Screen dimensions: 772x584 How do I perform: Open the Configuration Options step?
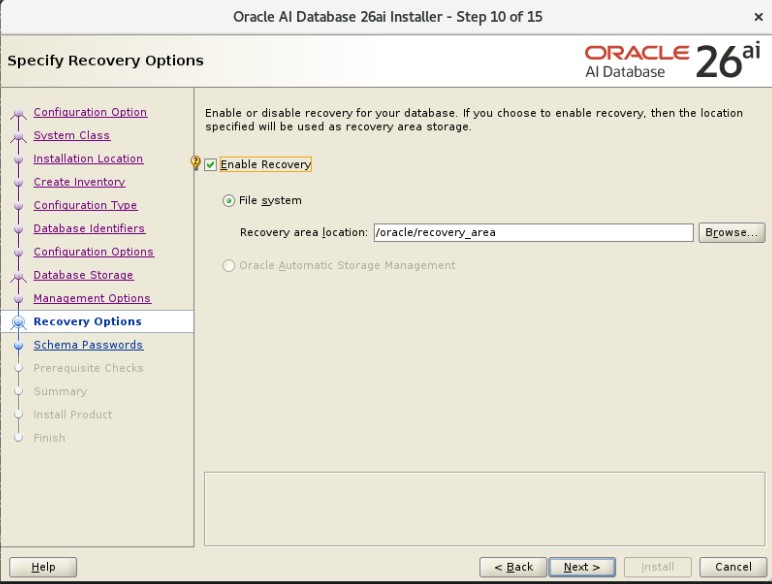click(94, 252)
